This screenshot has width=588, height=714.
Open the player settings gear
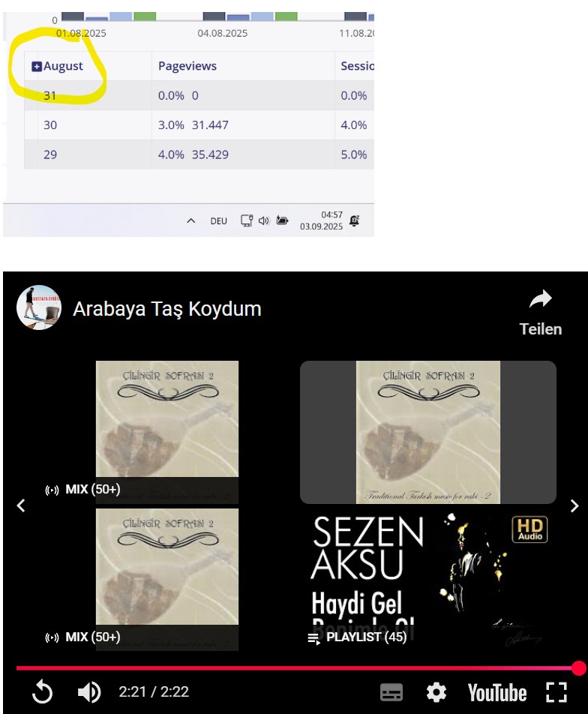point(436,692)
